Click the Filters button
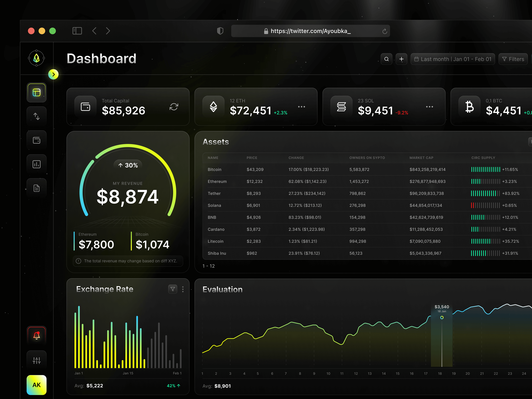532x399 pixels. tap(513, 59)
